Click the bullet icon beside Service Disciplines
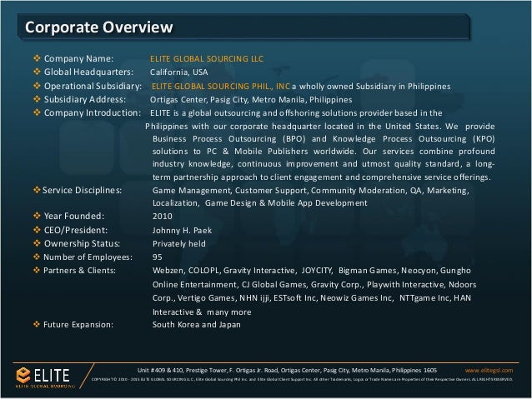The height and width of the screenshot is (399, 532). [37, 190]
